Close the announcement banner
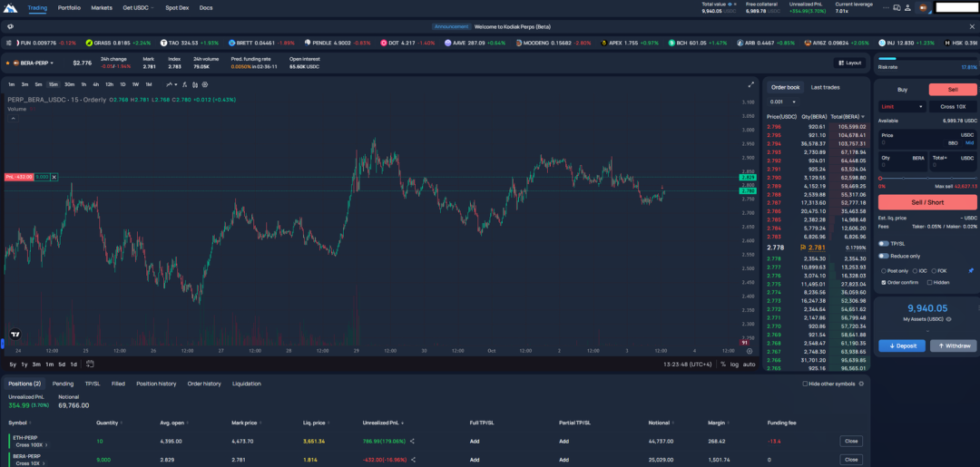 (x=971, y=27)
